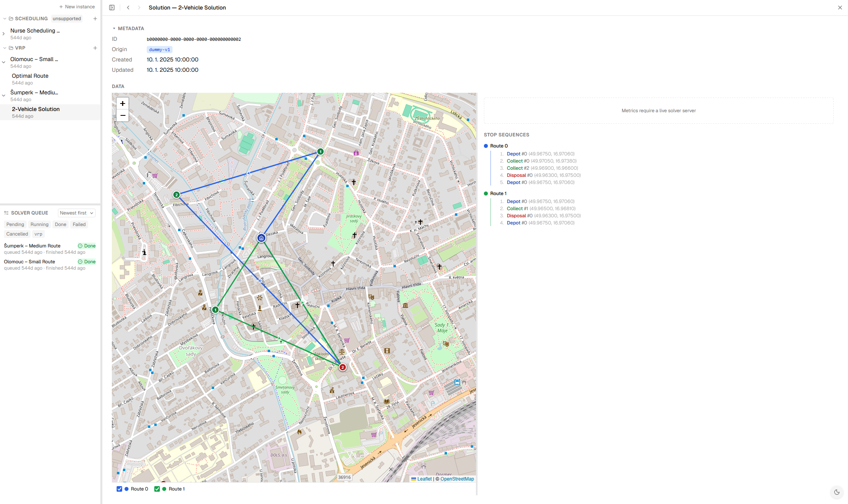Expand the Nurse Scheduling tree item
Viewport: 848px width, 504px height.
coord(4,34)
